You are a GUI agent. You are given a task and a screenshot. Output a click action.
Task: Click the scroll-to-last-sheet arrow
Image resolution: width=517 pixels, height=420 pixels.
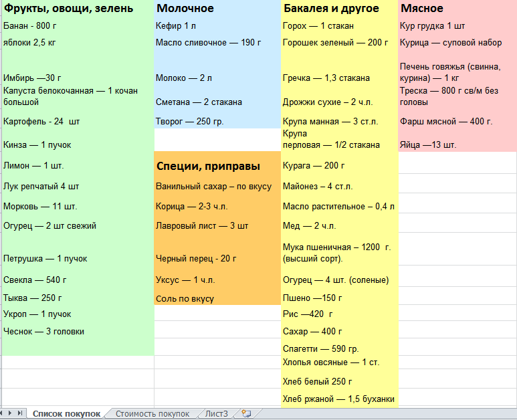(x=19, y=413)
